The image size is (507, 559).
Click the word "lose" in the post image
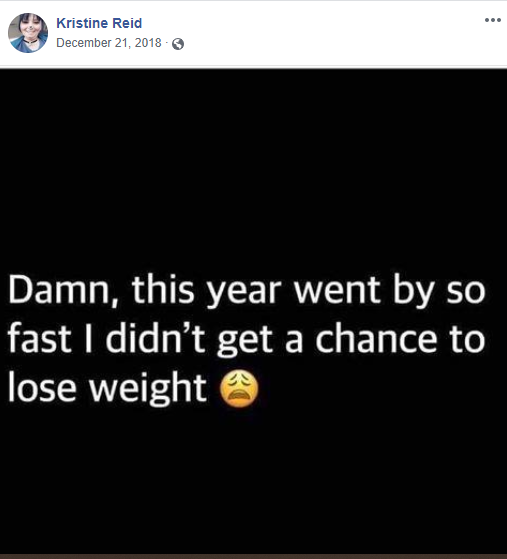[x=42, y=387]
